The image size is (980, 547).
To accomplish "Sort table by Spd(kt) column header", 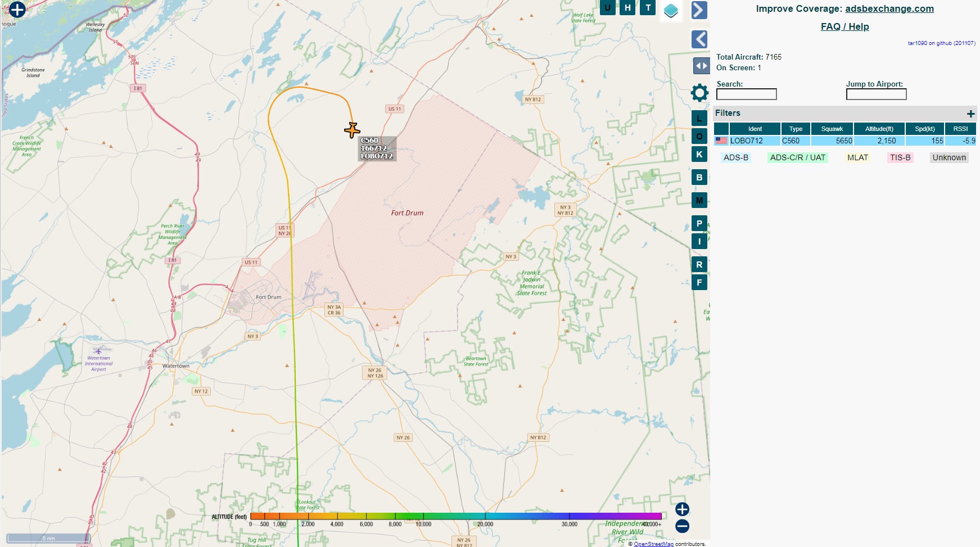I will pyautogui.click(x=925, y=129).
